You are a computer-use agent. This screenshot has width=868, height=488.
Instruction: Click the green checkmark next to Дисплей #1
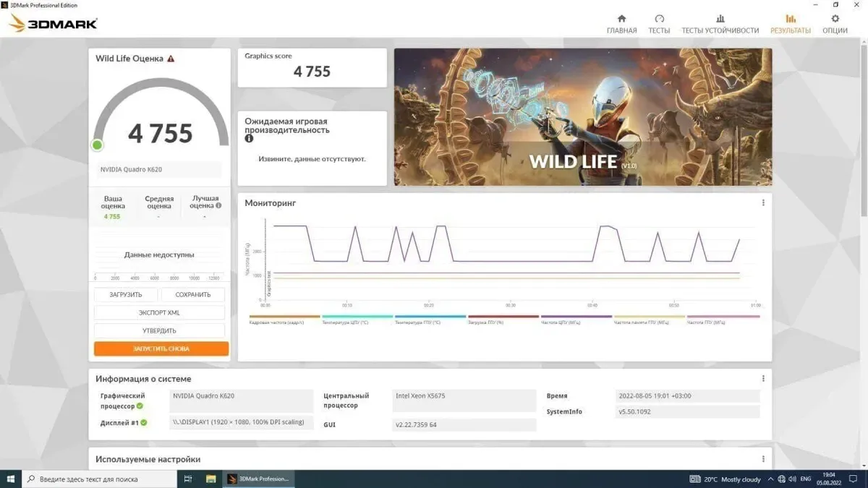[x=143, y=422]
